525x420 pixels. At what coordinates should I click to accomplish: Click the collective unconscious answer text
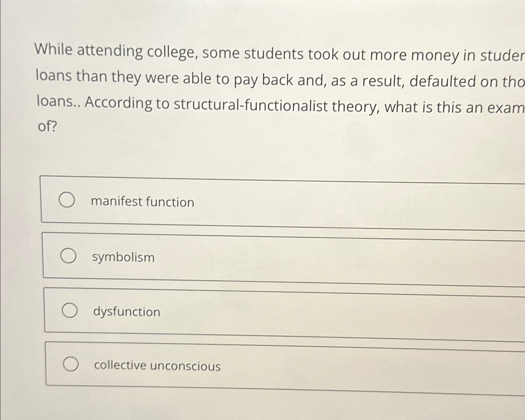[x=157, y=366]
